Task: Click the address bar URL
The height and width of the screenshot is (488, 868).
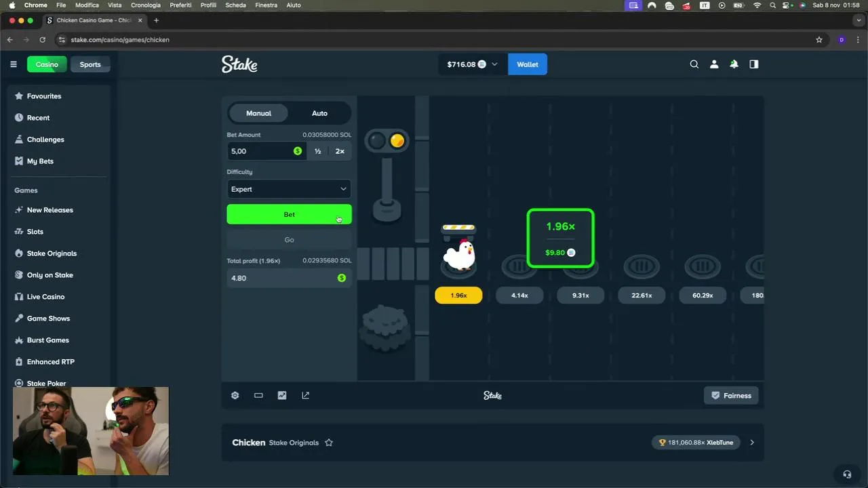Action: 120,39
